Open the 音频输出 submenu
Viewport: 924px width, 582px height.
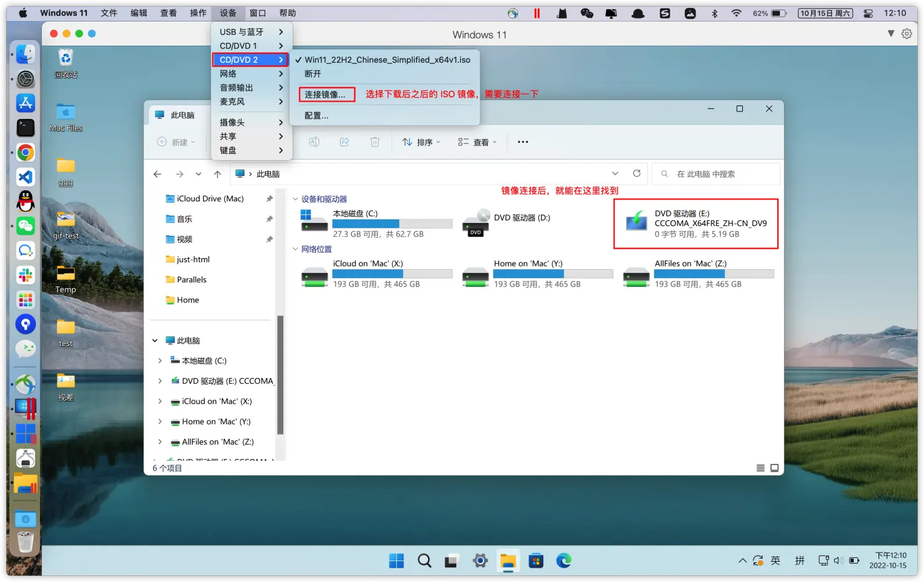point(251,88)
